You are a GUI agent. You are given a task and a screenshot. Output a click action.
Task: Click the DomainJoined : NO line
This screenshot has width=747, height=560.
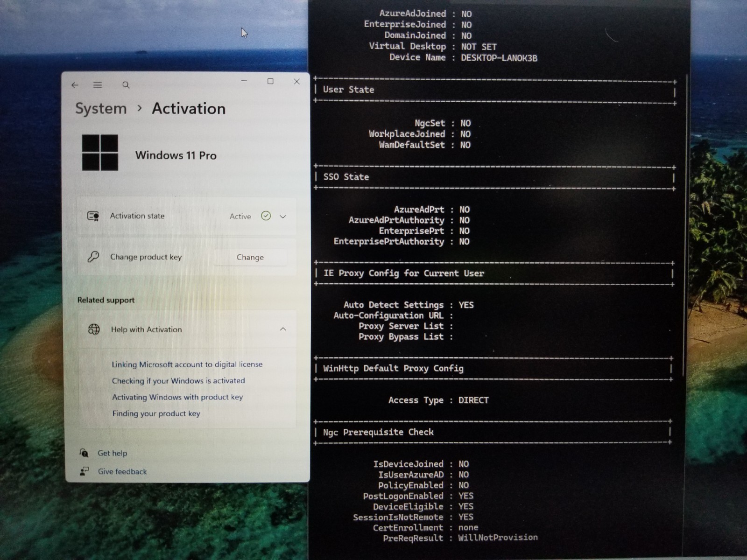pyautogui.click(x=428, y=35)
